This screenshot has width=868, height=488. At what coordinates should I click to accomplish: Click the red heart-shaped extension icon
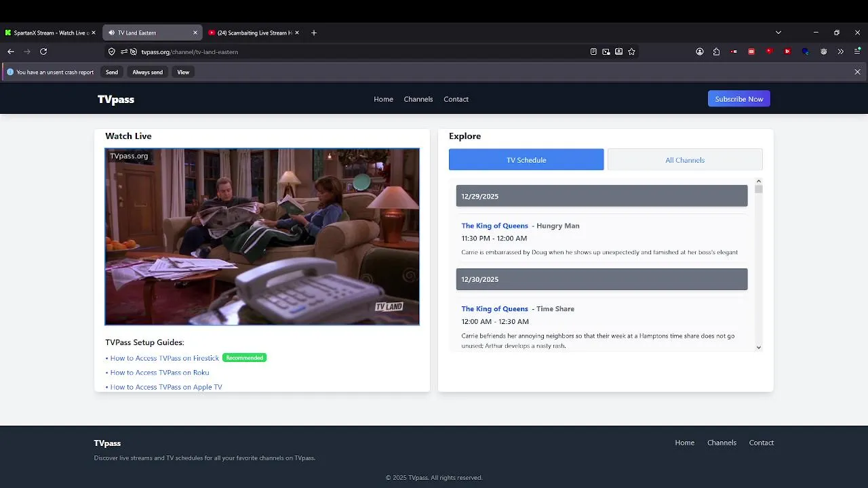click(769, 52)
